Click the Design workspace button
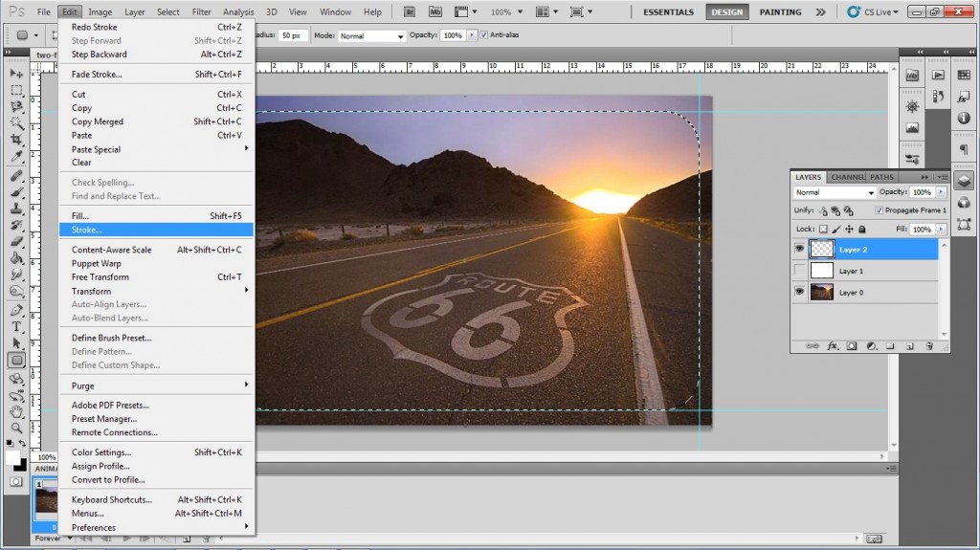The width and height of the screenshot is (980, 550). tap(727, 11)
